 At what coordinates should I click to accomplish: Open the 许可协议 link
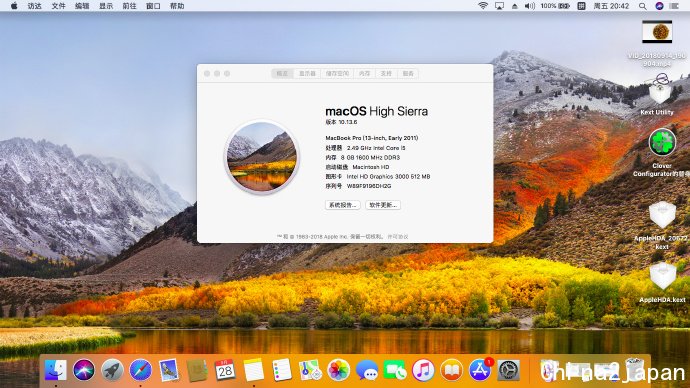click(398, 237)
